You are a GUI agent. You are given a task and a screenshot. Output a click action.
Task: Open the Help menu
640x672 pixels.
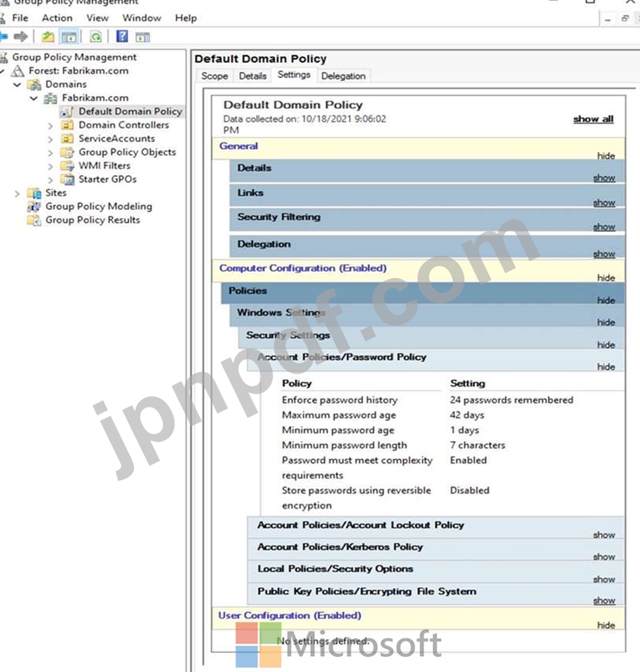186,18
